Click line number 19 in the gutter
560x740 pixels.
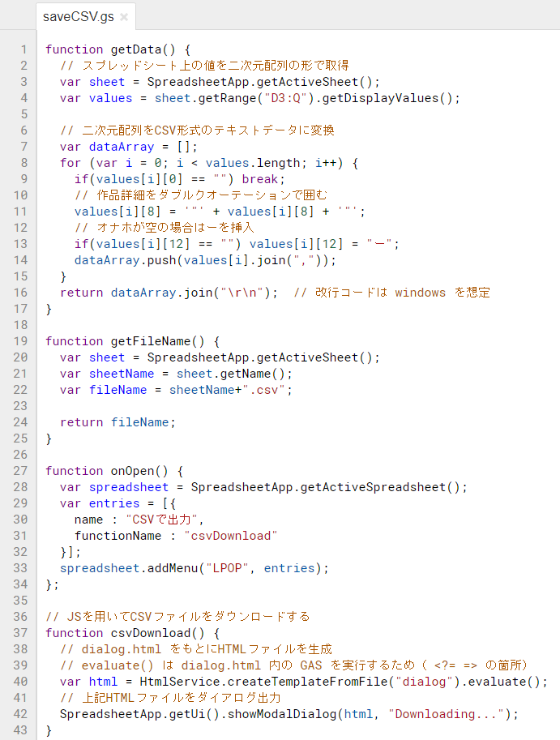pyautogui.click(x=20, y=341)
